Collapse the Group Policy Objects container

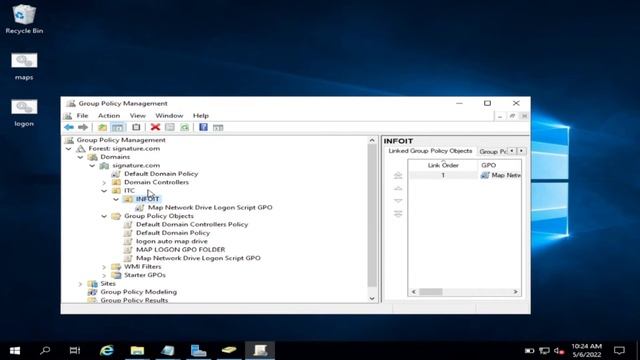point(104,216)
